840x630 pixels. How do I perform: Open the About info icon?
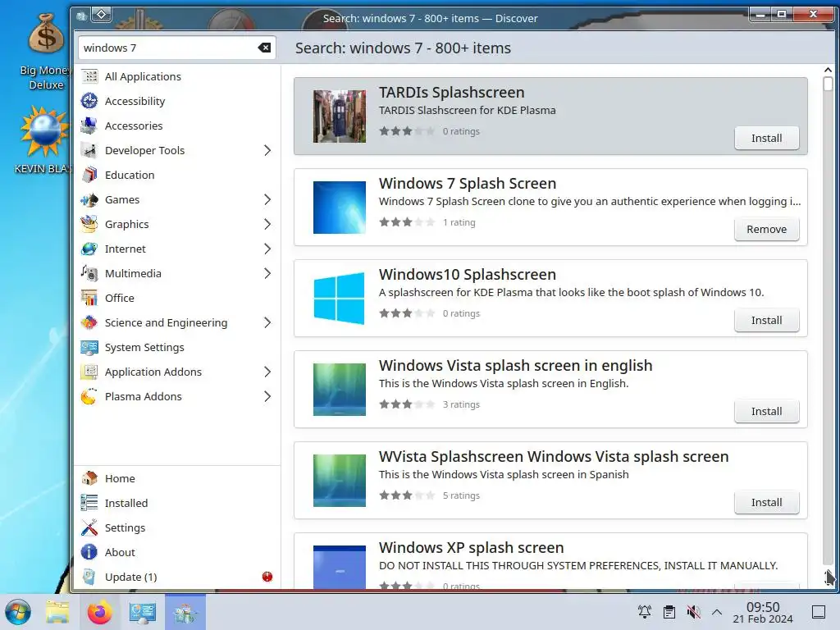(89, 552)
